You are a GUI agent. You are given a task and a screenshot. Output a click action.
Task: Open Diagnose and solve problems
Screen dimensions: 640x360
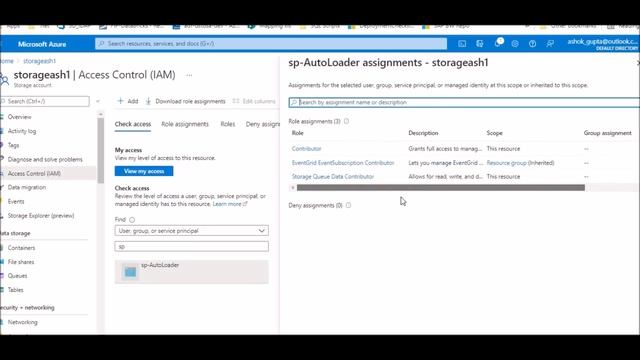click(x=45, y=159)
